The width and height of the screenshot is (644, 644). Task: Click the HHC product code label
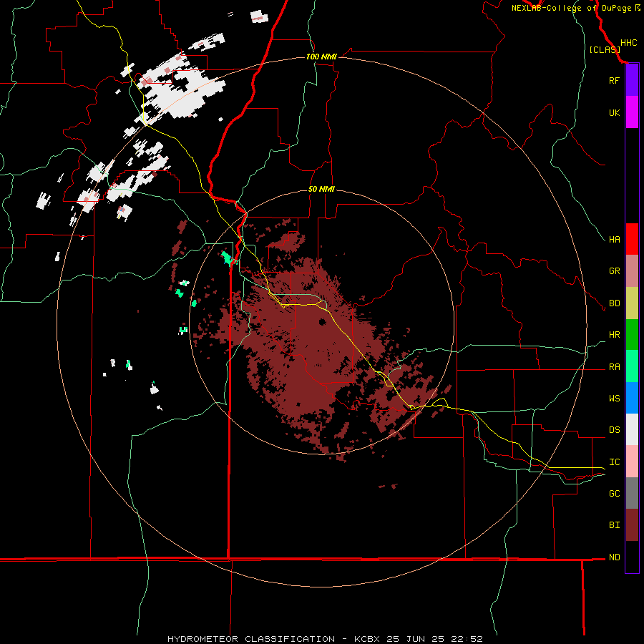coord(628,43)
